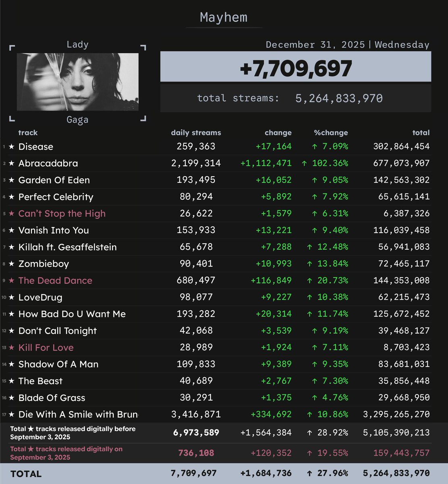Select Blade Of Grass track name
Viewport: 448px width, 484px height.
click(x=52, y=398)
